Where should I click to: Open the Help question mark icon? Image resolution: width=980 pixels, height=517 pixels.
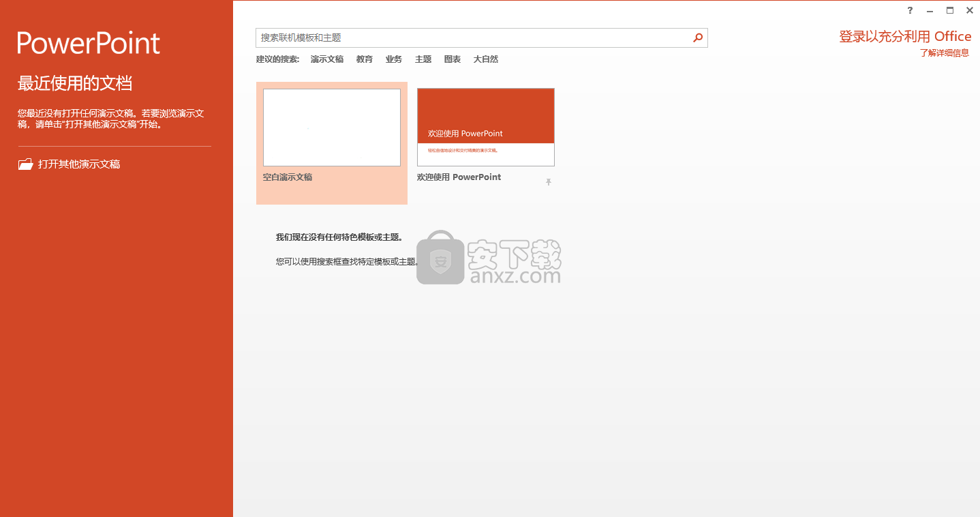(910, 10)
